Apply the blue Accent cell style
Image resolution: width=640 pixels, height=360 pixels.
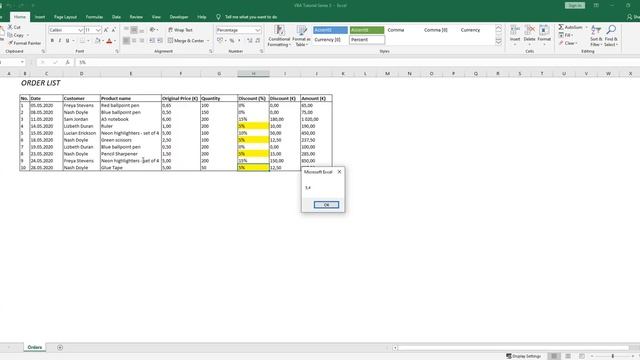click(x=330, y=30)
